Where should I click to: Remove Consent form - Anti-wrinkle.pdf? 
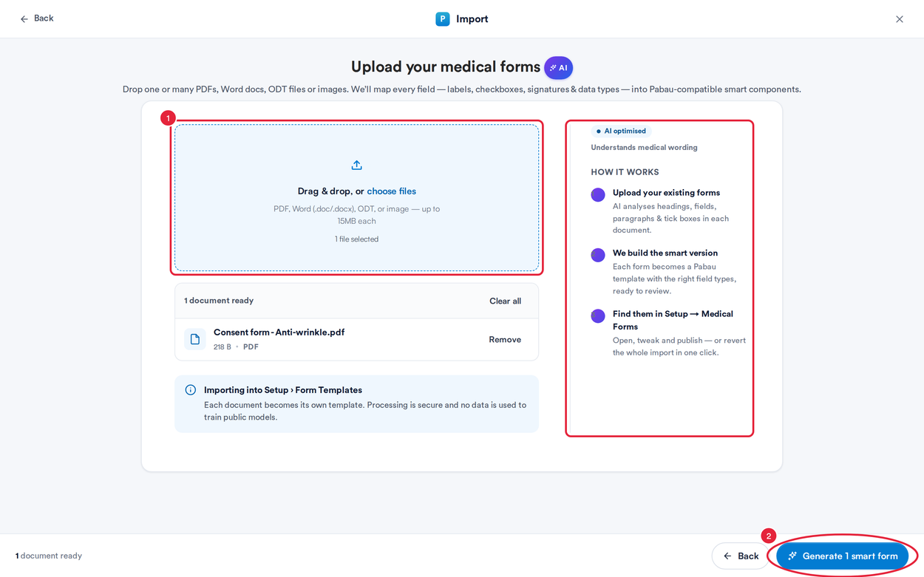(x=505, y=340)
